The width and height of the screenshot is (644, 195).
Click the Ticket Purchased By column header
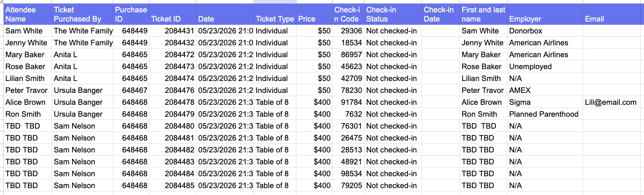82,14
